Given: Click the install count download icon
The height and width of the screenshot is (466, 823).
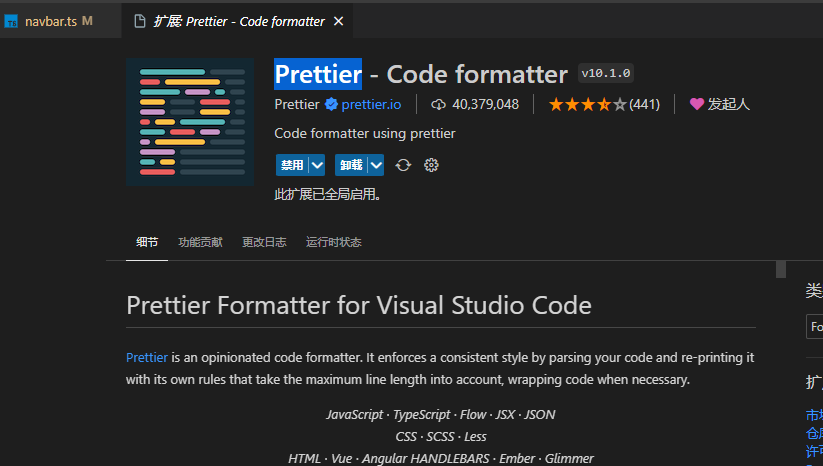Looking at the screenshot, I should (x=438, y=104).
